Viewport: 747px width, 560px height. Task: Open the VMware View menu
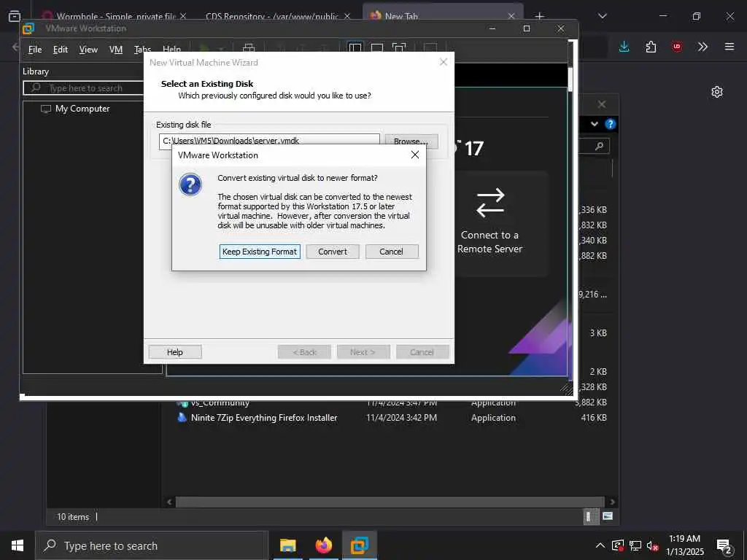[x=88, y=50]
